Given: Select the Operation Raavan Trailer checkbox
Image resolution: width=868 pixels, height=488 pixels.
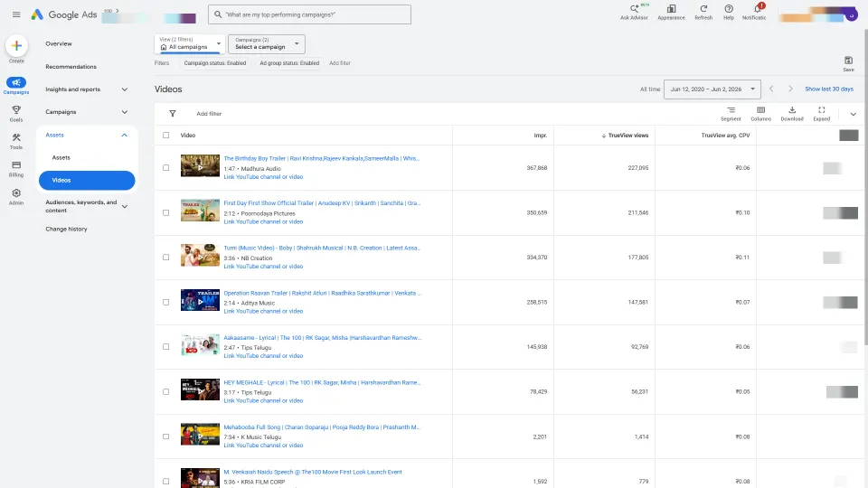Looking at the screenshot, I should coord(166,302).
